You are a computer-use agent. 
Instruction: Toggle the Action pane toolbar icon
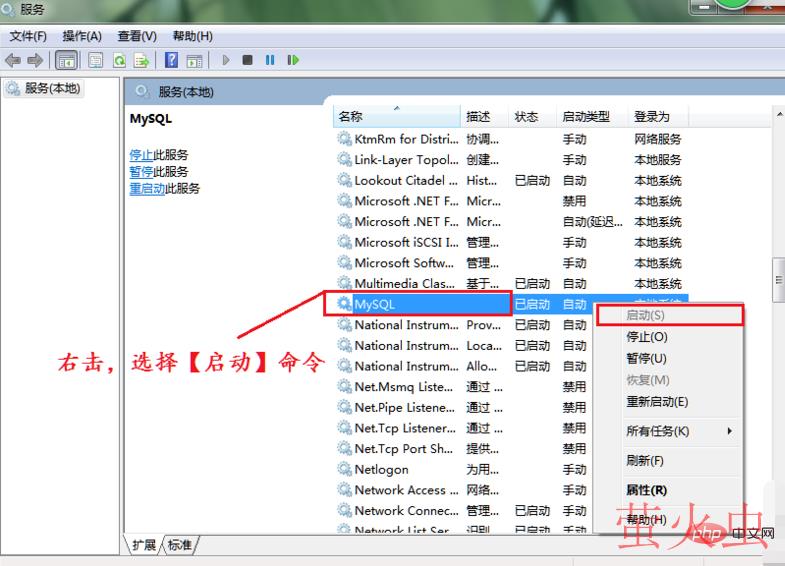pos(194,61)
